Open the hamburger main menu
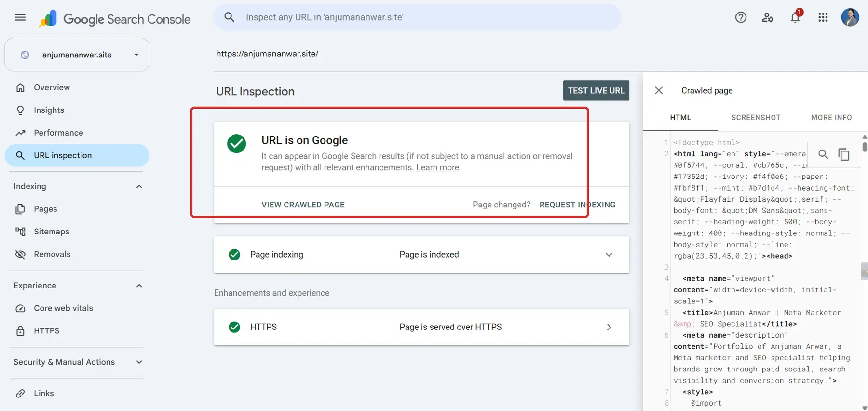 point(20,17)
